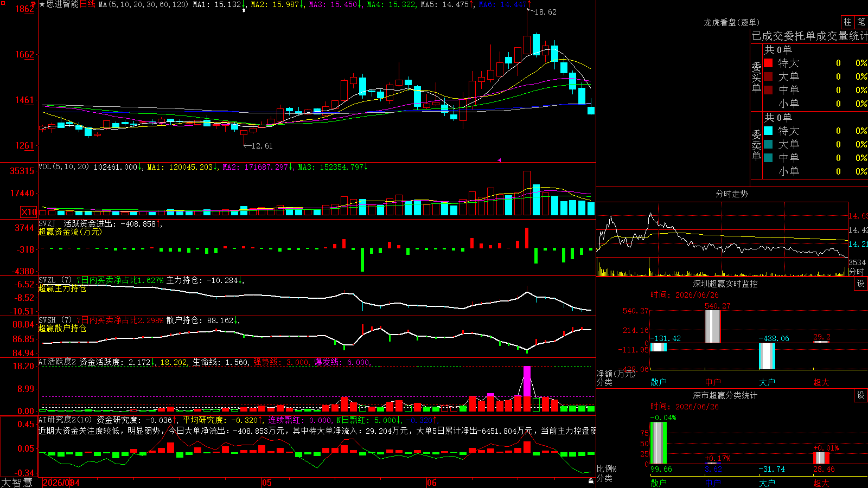Click the 深市超赢分类统计 panel title

(x=725, y=395)
